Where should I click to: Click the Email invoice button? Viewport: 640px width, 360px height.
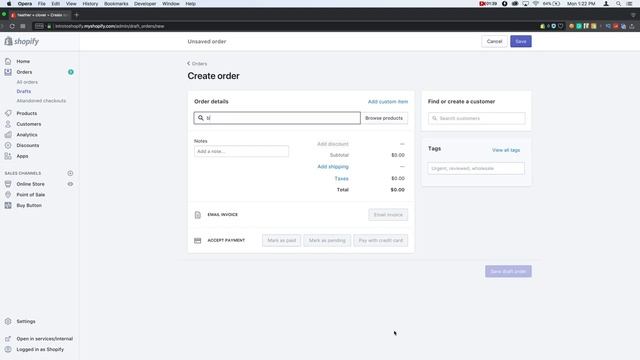click(388, 215)
